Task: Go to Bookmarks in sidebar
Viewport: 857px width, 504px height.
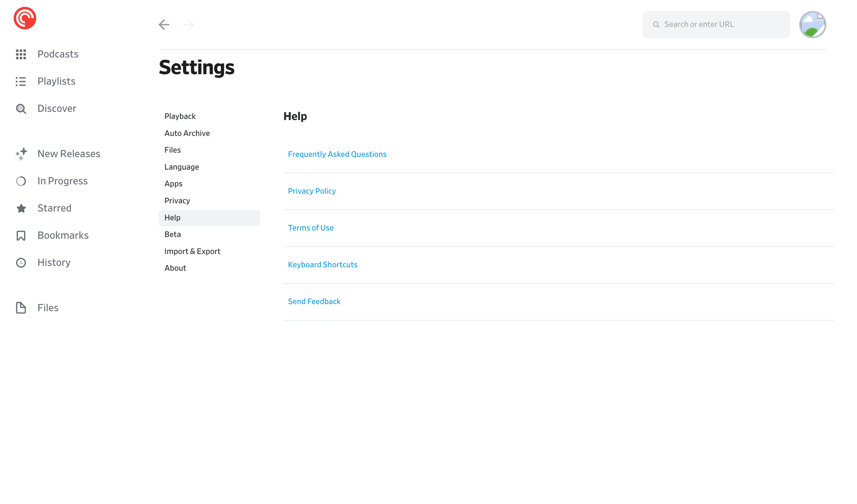Action: point(63,236)
